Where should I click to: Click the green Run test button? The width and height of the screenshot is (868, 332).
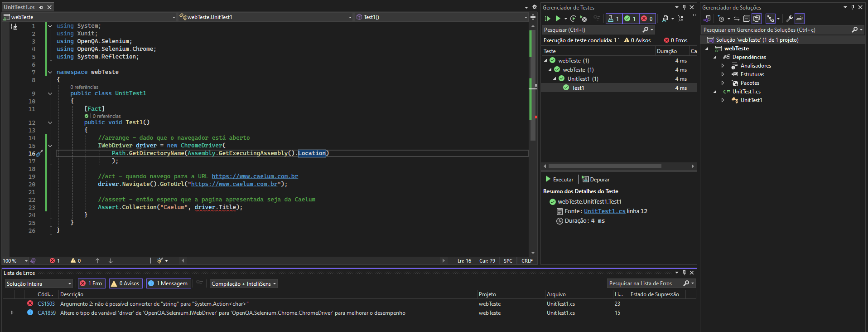(558, 19)
